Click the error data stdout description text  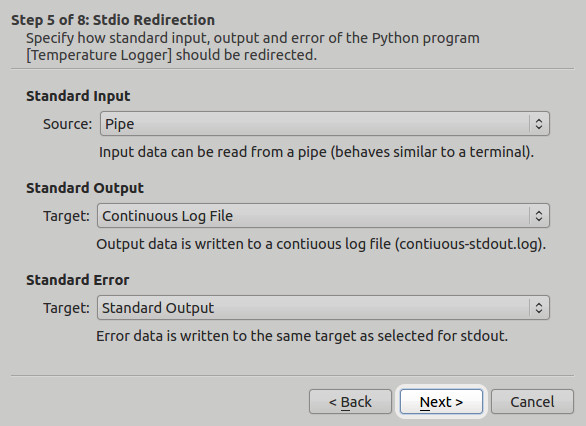tap(302, 336)
